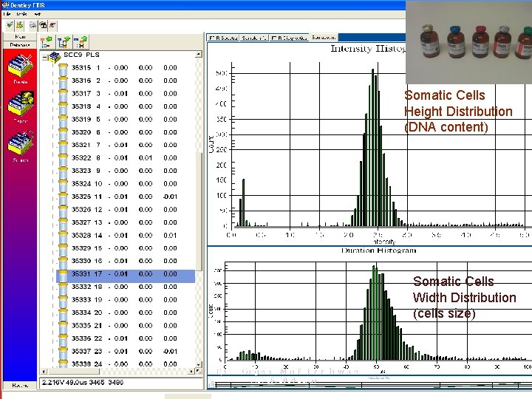The width and height of the screenshot is (532, 399).
Task: Click the sample vial icon for row 35319
Action: (63, 120)
